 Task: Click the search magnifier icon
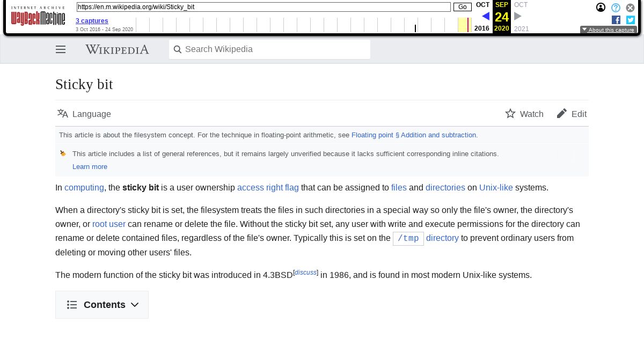(x=178, y=49)
